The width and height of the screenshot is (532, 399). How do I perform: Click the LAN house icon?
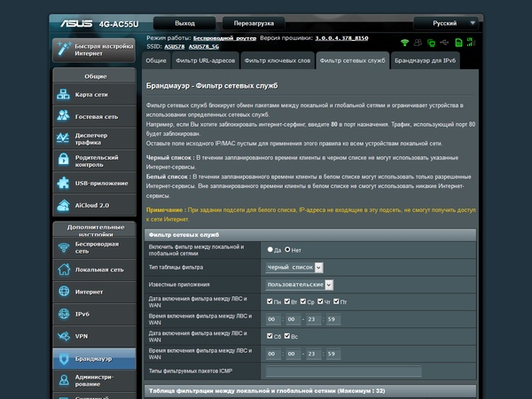click(x=64, y=270)
